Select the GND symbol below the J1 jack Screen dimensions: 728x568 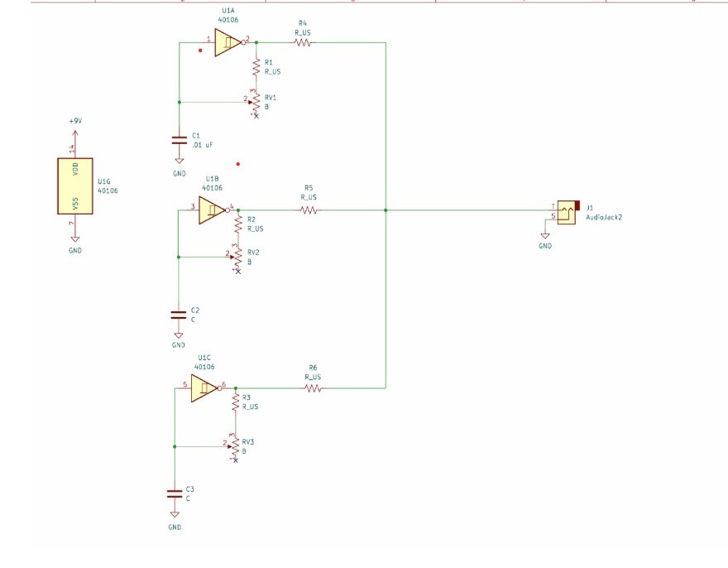click(x=544, y=238)
